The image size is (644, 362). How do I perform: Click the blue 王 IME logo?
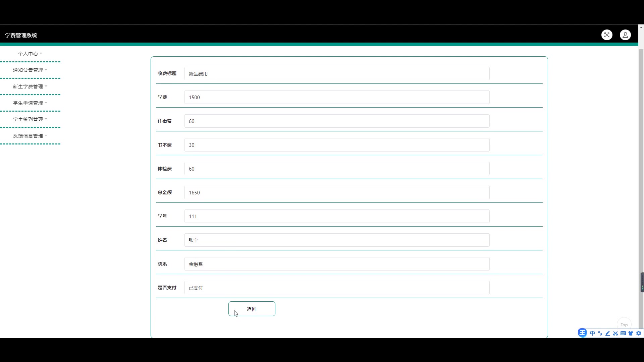tap(582, 333)
